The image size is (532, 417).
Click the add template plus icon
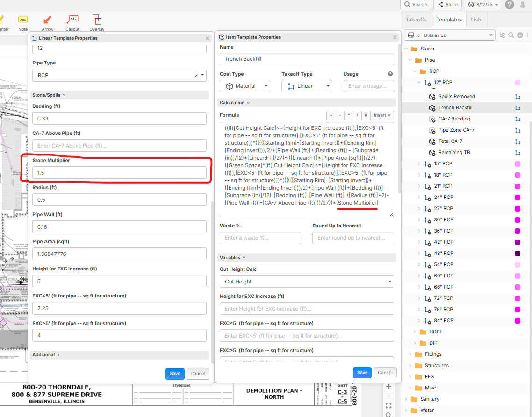click(519, 35)
